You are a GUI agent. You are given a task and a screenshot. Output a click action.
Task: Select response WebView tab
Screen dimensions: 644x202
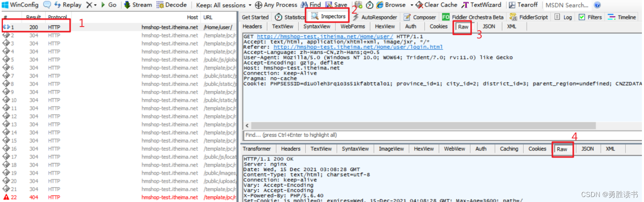coord(454,149)
